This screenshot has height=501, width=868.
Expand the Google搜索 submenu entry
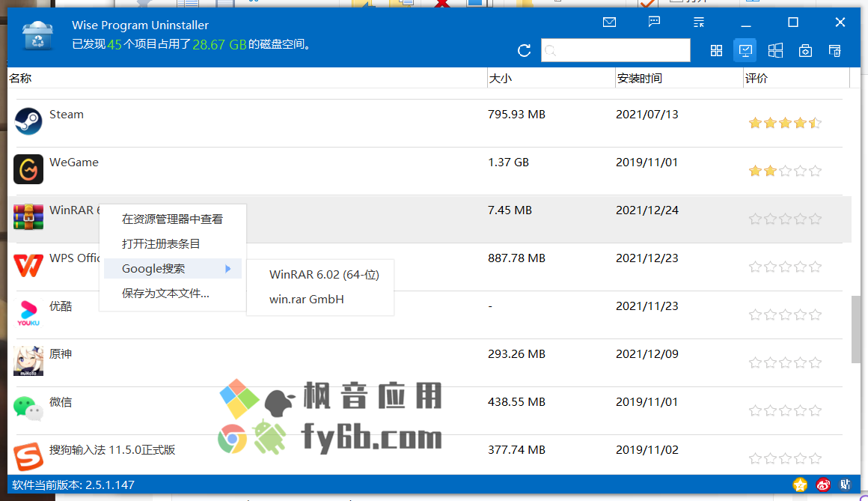pos(173,269)
